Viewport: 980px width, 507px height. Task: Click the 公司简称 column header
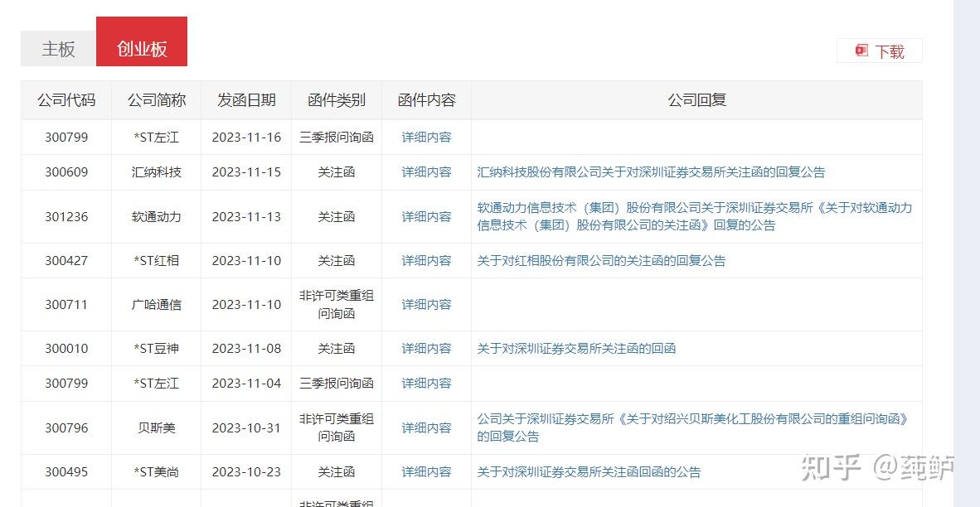[x=156, y=100]
